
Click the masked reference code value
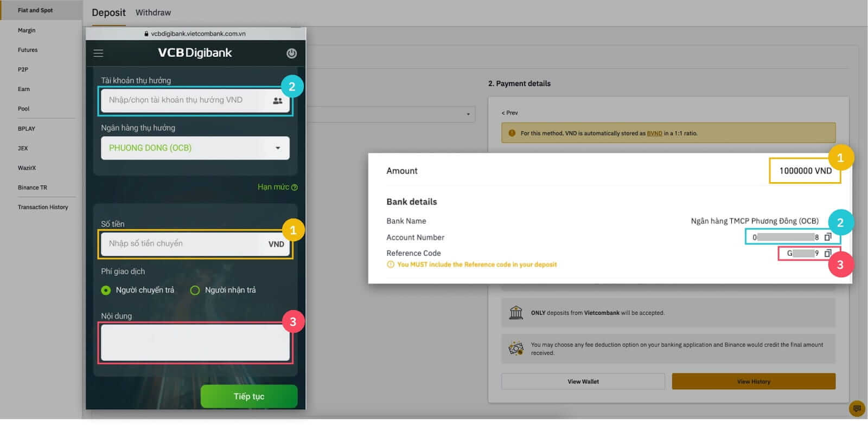pyautogui.click(x=803, y=253)
